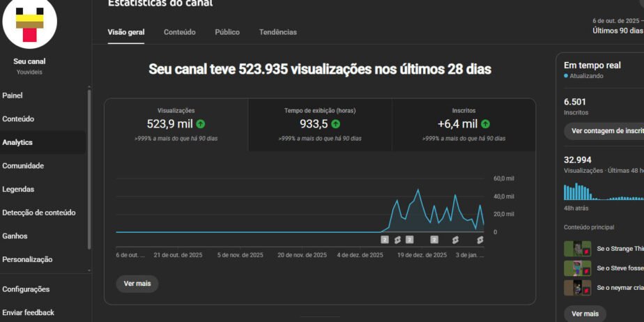Switch to the Público tab
Screen dimensions: 644x322
coord(227,32)
